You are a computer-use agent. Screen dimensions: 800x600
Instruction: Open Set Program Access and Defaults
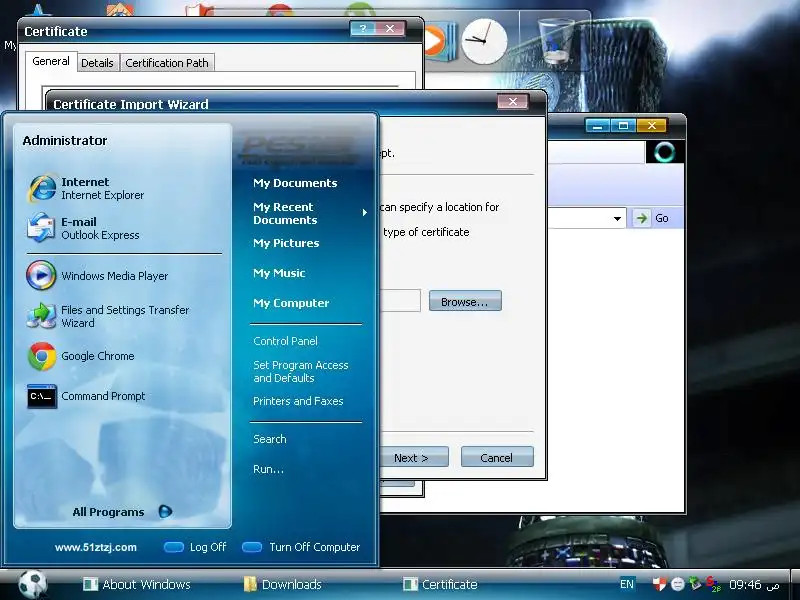[301, 371]
